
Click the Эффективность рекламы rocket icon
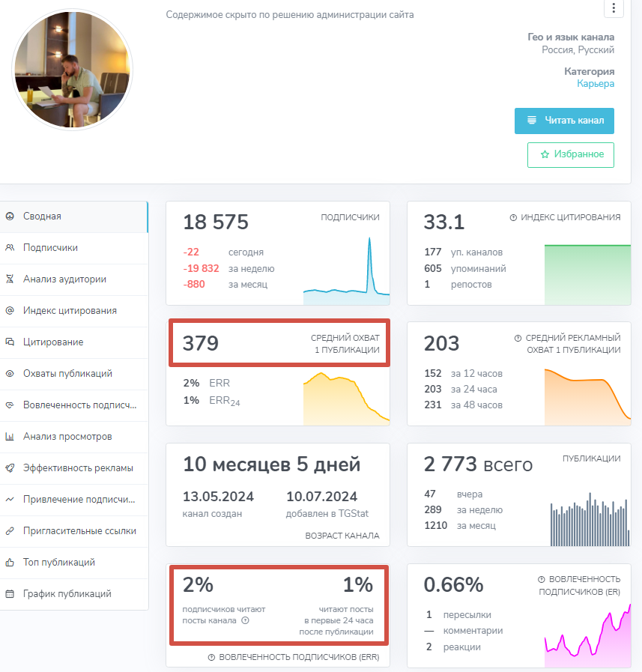tap(10, 467)
